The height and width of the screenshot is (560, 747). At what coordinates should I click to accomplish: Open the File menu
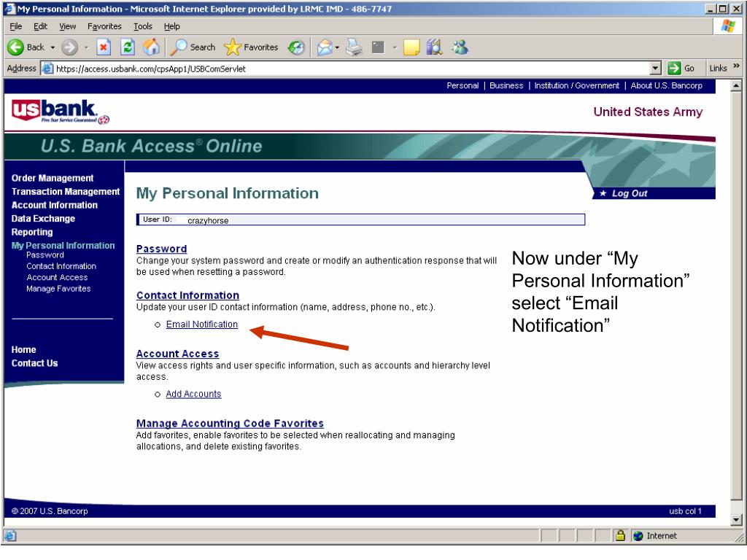click(x=16, y=26)
